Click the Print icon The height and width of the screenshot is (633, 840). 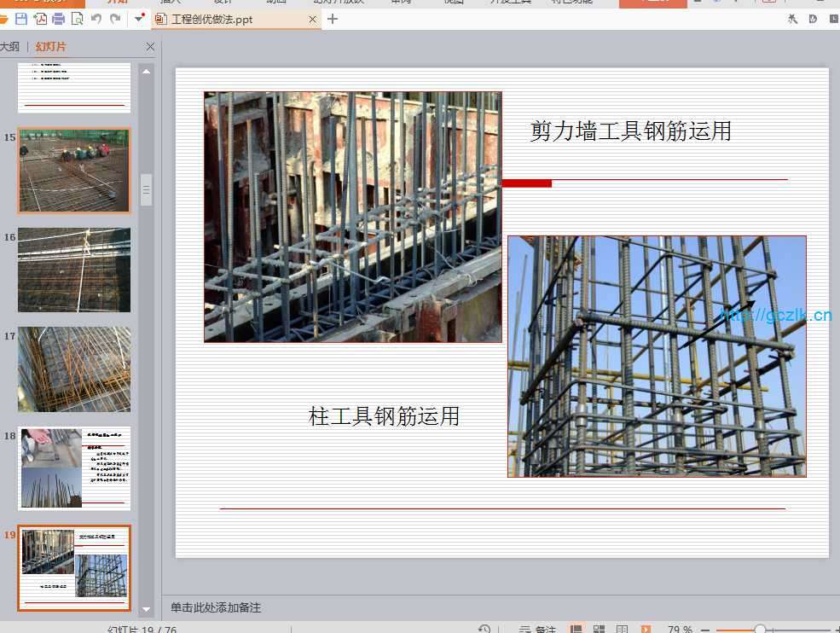pos(59,19)
